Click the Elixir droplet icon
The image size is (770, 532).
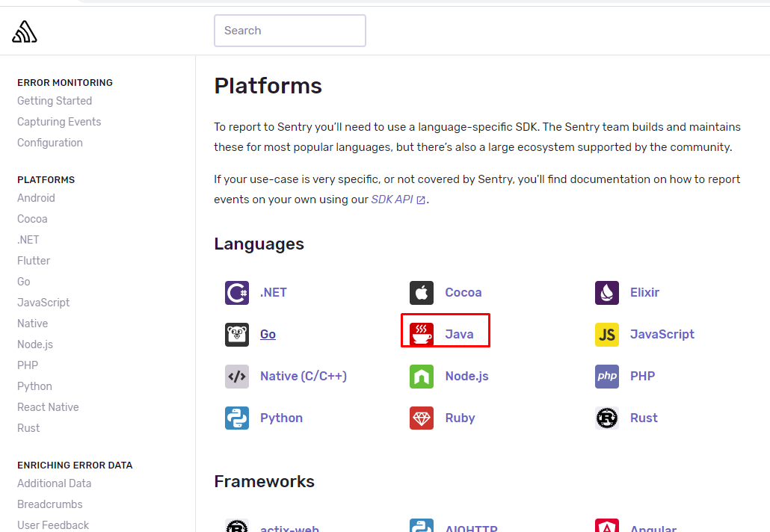607,293
